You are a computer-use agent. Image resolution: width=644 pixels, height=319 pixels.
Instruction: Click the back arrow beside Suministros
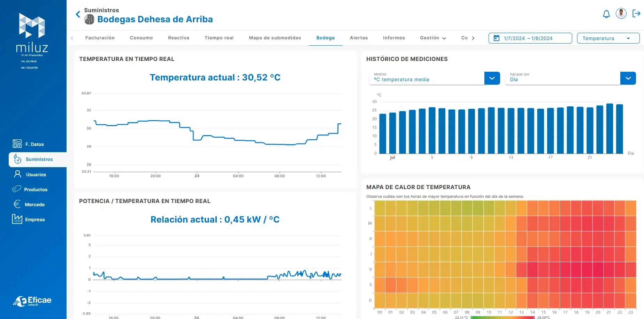pos(78,14)
